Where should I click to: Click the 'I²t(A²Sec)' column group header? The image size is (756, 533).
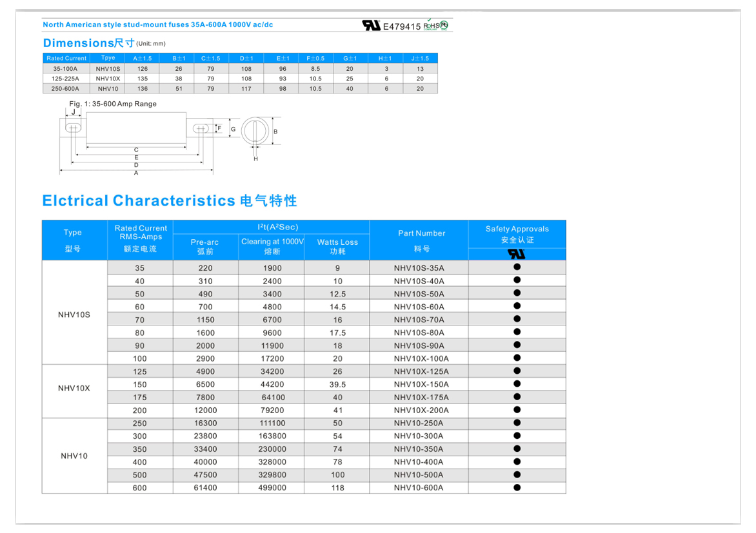272,227
